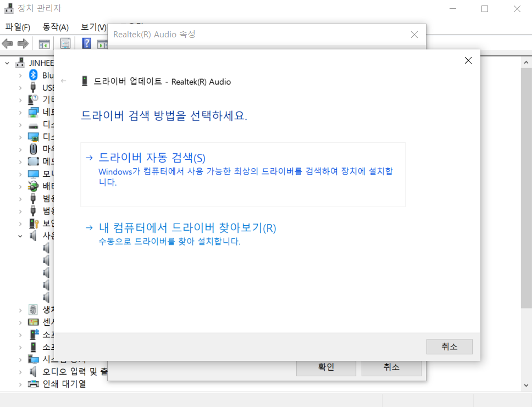Select the battery icon with green plug
Image resolution: width=532 pixels, height=407 pixels.
pos(33,186)
